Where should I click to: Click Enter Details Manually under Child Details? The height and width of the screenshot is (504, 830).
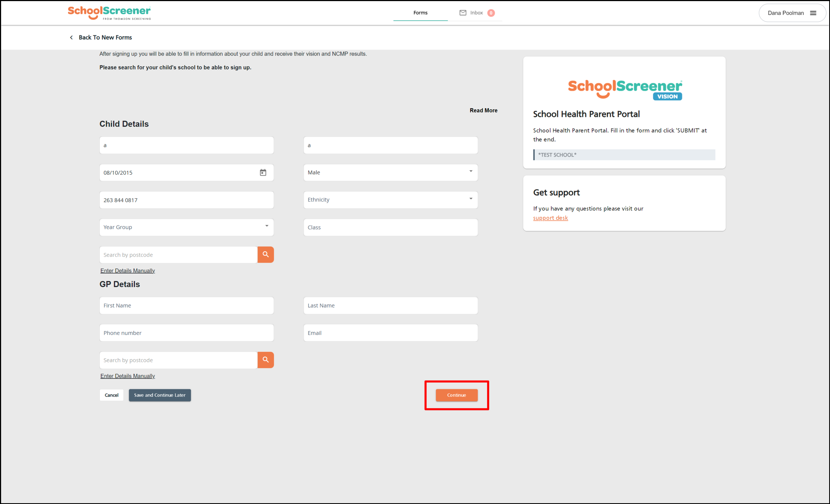click(x=127, y=271)
